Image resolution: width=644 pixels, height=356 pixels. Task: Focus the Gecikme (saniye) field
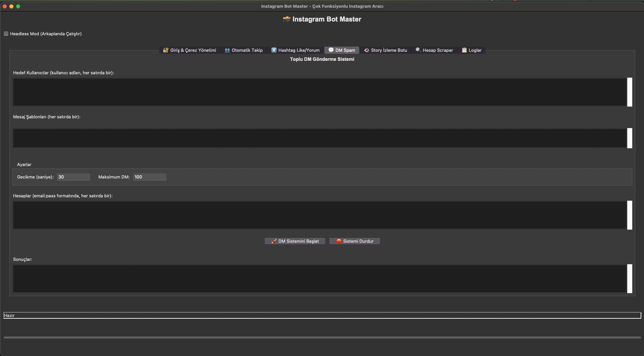tap(74, 177)
